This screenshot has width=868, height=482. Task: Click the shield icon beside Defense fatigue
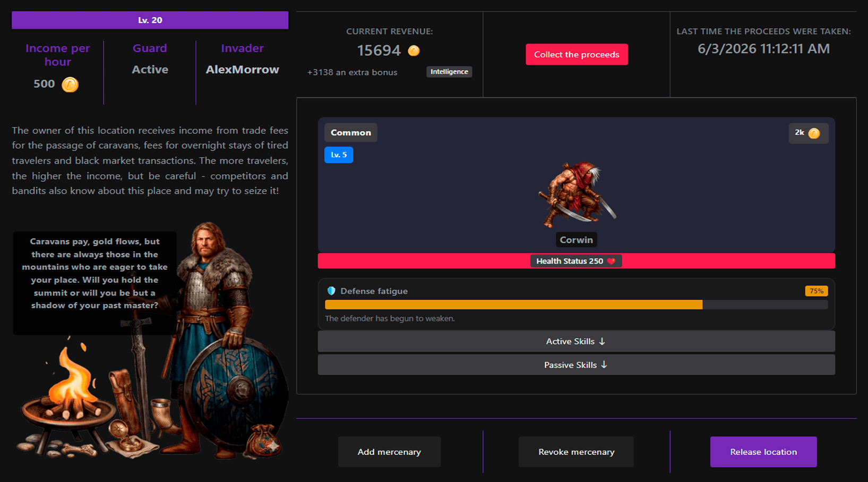331,291
